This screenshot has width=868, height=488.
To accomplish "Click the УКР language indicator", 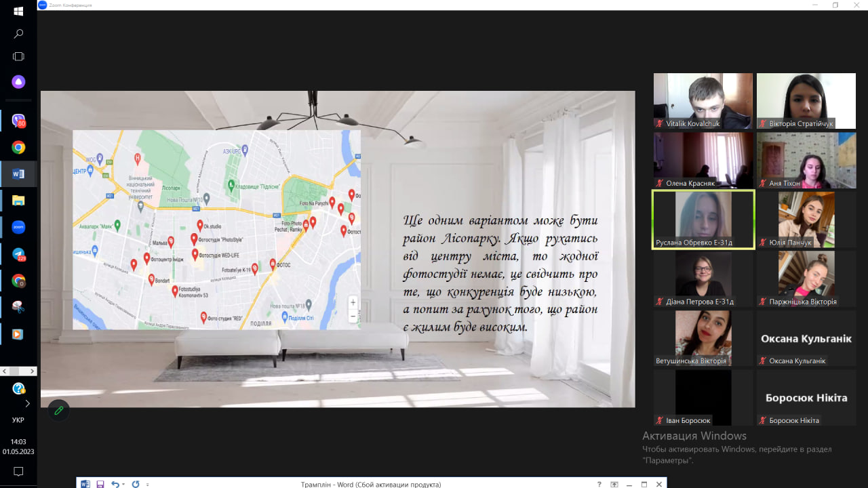I will click(18, 420).
